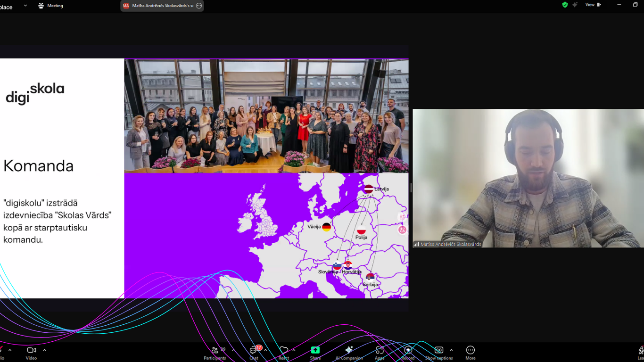
Task: Open the View layout menu
Action: (x=593, y=5)
